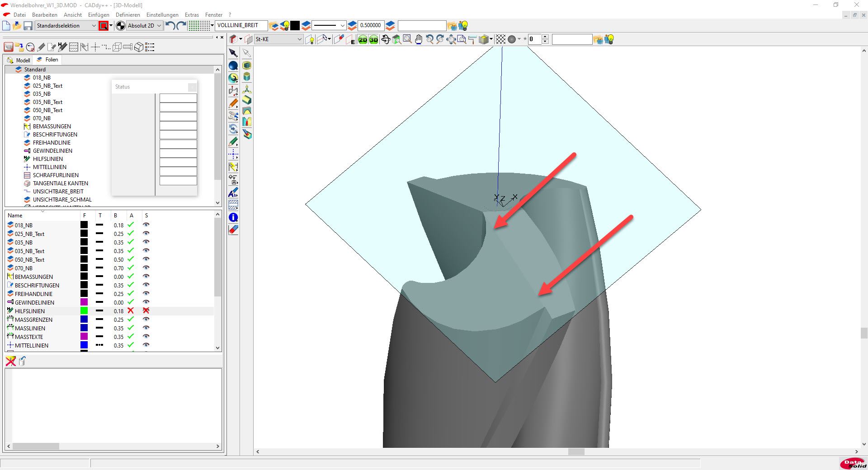
Task: Switch to 3D view mode
Action: tap(373, 40)
